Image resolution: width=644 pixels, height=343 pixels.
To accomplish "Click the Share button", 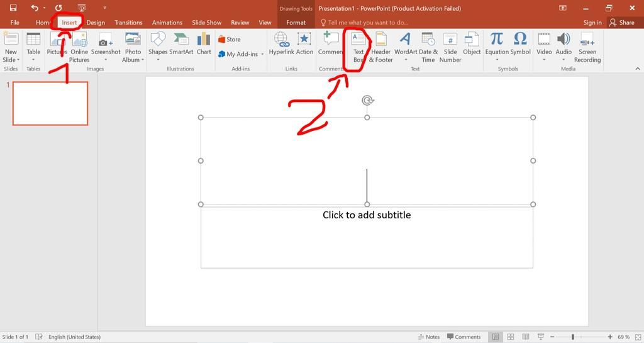I will click(622, 23).
